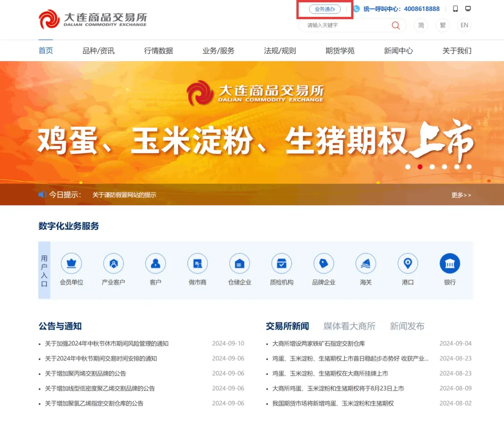Open the 行情数据 navigation menu

click(158, 51)
